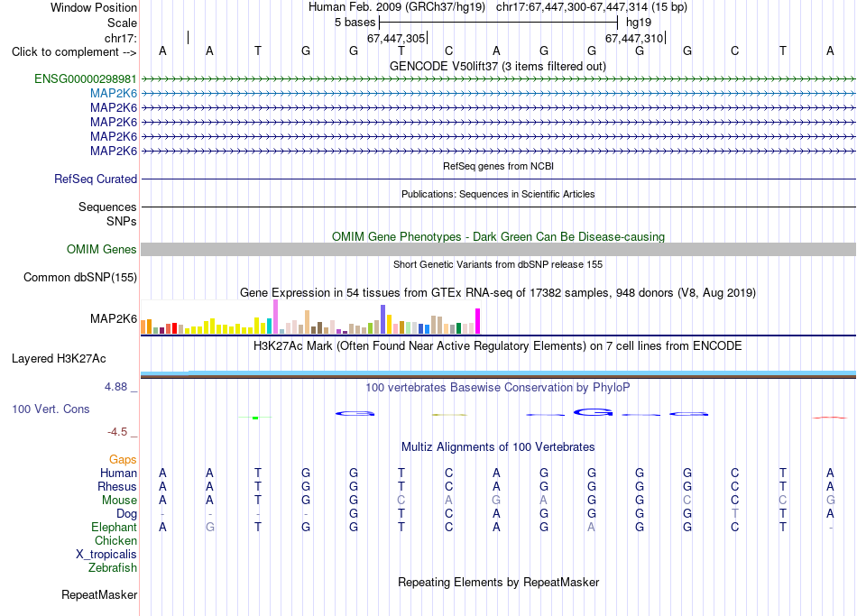Viewport: 857px width, 616px height.
Task: Click the -4.5 PhyloP lower scale value
Action: (117, 432)
